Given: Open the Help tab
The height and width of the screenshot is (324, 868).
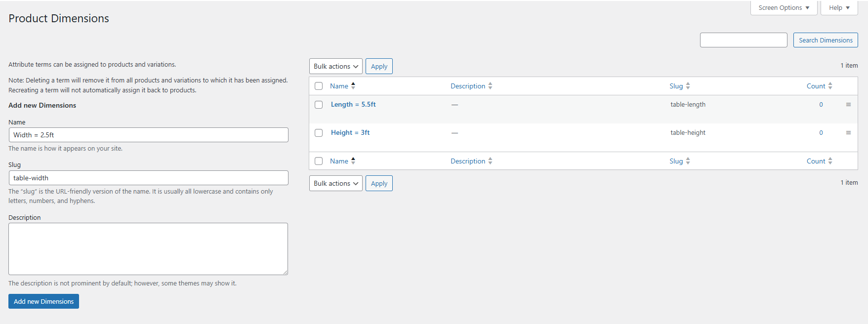Looking at the screenshot, I should point(839,8).
